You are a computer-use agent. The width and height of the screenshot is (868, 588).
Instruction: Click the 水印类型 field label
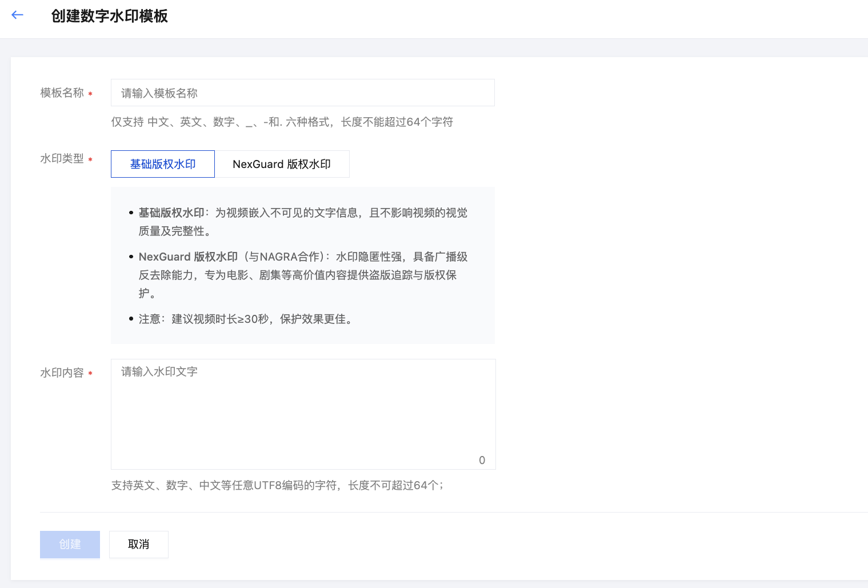(62, 158)
